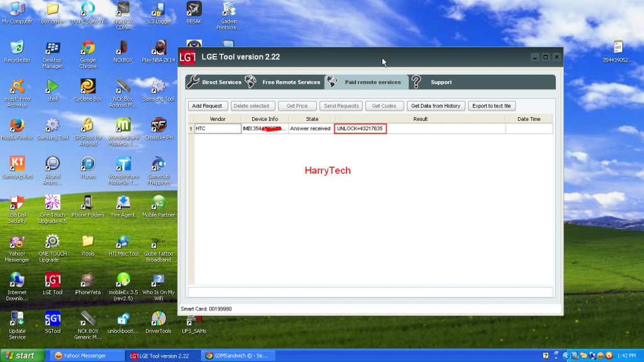Open avast! Free Antivirus icon
Image resolution: width=644 pixels, height=362 pixels.
[17, 93]
